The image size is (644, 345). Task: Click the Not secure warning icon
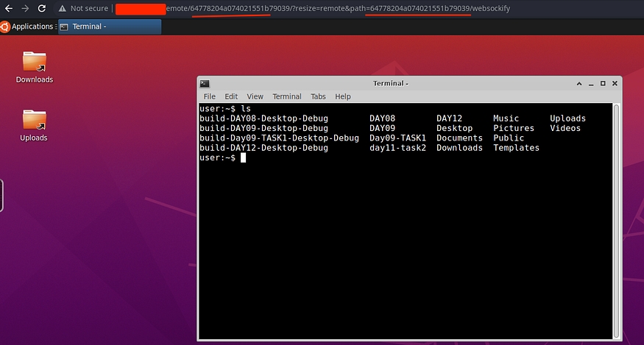[62, 9]
